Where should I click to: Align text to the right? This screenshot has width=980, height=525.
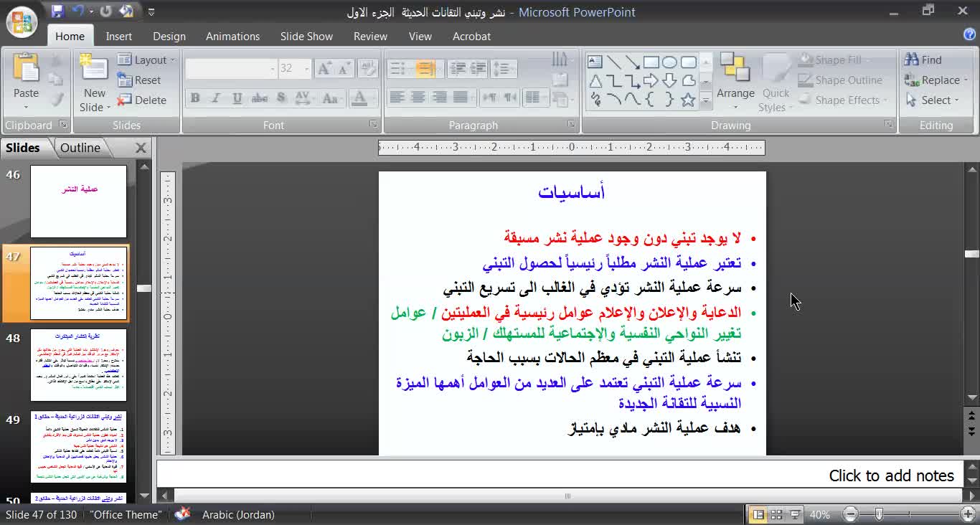(x=440, y=97)
